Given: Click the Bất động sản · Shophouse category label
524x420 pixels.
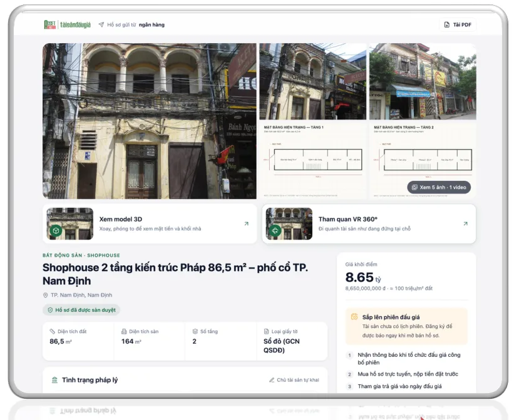Looking at the screenshot, I should [81, 255].
